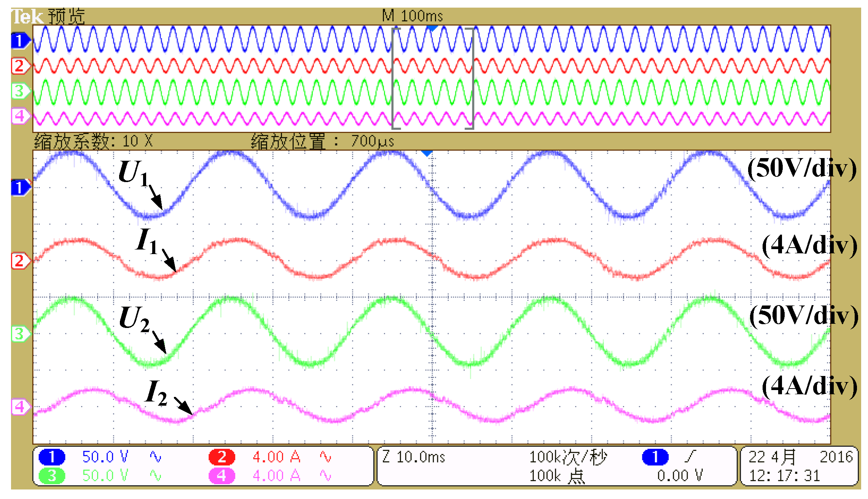Screen dimensions: 868x499
Task: Click magenta channel 4 badge in bottom readout
Action: tap(222, 476)
